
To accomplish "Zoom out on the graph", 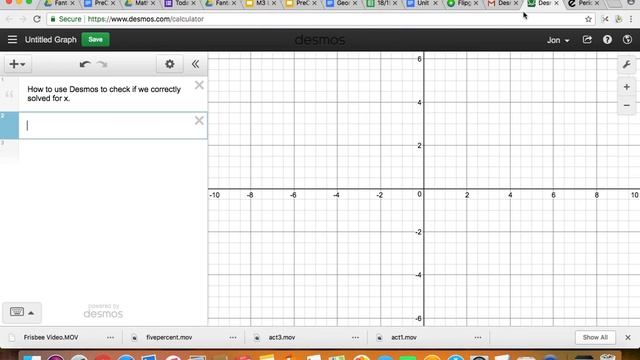I will [x=627, y=105].
